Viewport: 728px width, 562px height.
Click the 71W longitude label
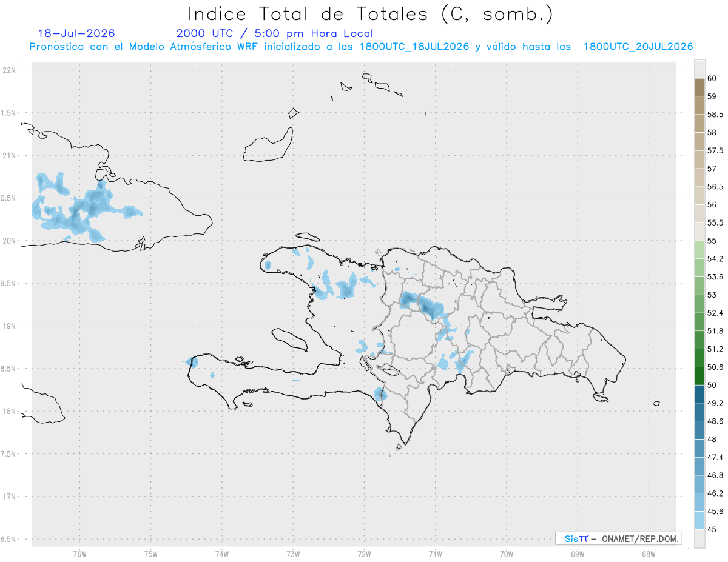point(435,554)
